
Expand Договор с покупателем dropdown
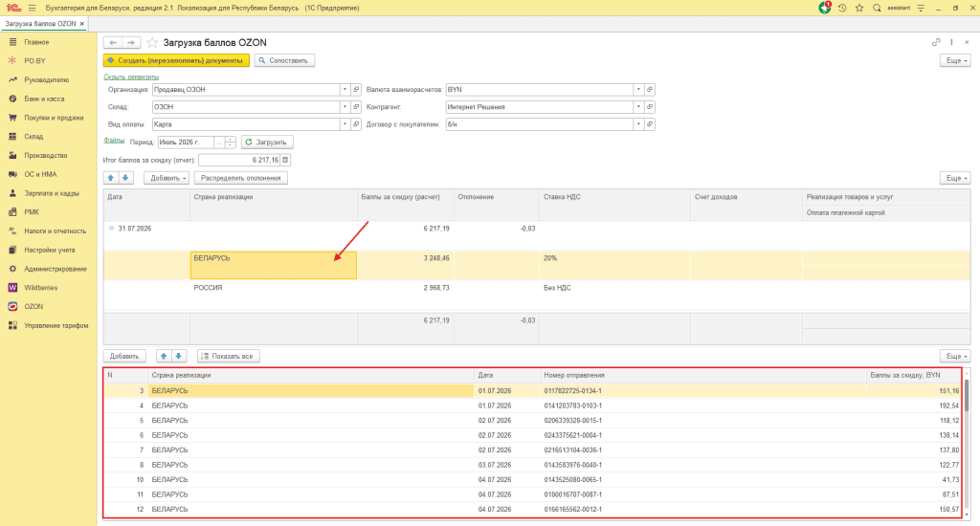coord(638,124)
